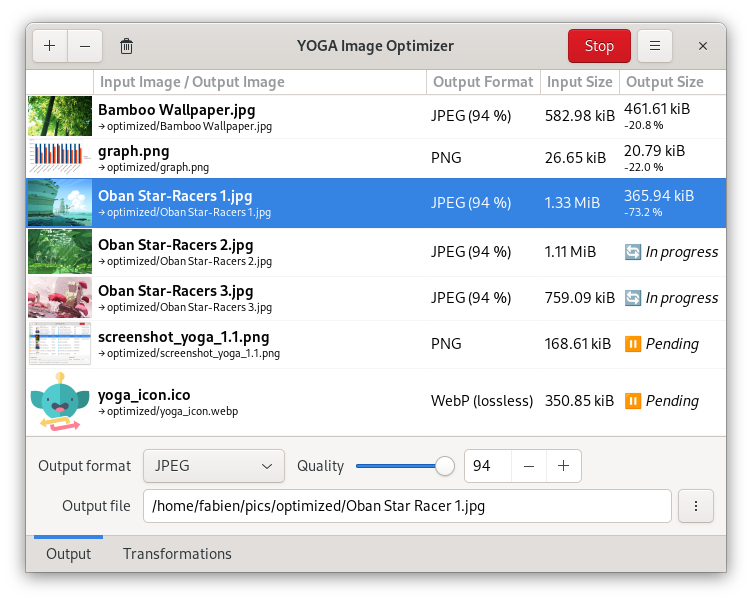The image size is (752, 601).
Task: Remove selected image with minus button
Action: pos(85,46)
